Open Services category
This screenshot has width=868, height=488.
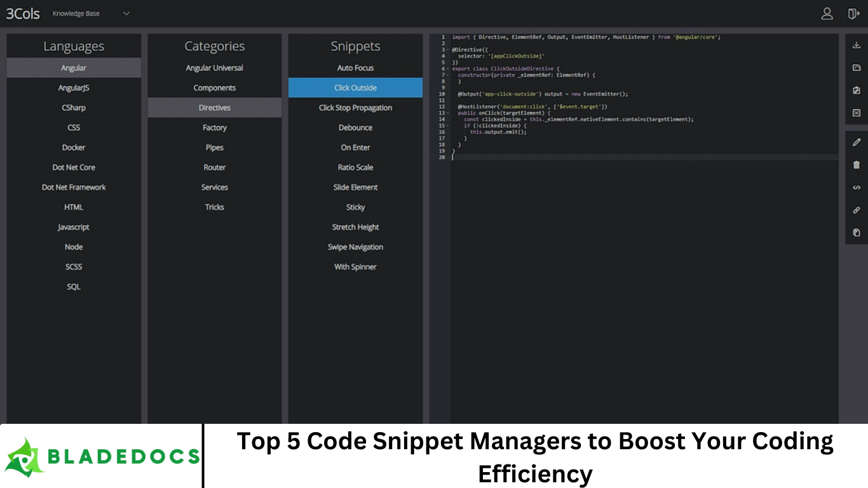[x=215, y=187]
